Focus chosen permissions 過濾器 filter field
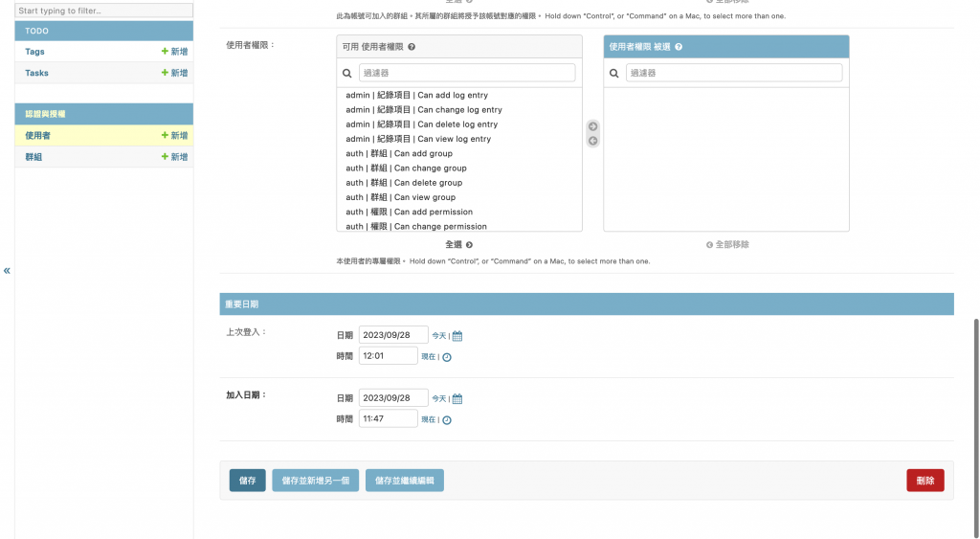Viewport: 980px width, 539px height. (734, 73)
